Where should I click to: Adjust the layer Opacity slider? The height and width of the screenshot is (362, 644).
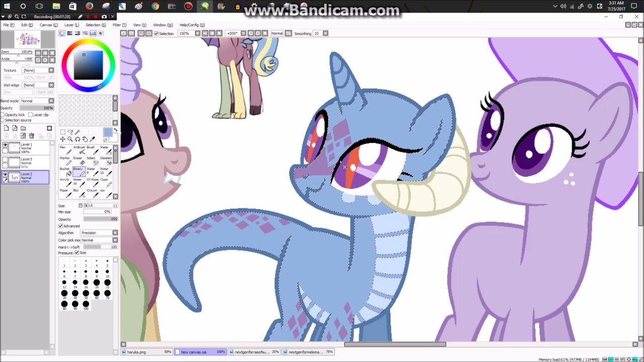tap(37, 108)
